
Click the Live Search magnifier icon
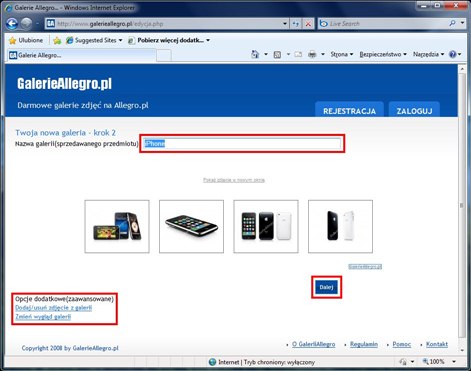pyautogui.click(x=452, y=23)
